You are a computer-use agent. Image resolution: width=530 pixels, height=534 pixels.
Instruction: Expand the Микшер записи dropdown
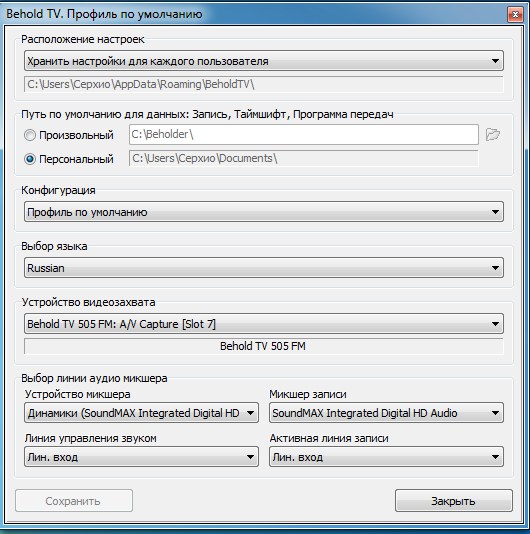click(386, 413)
